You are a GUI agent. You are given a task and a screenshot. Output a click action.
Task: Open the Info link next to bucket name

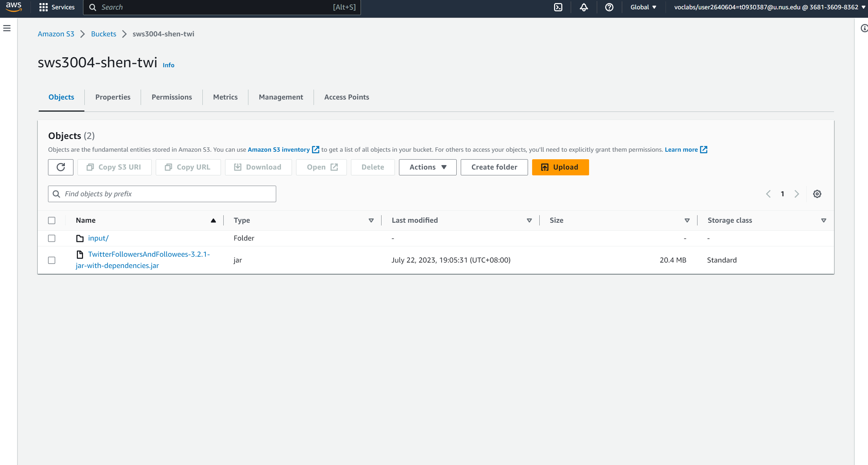click(x=168, y=65)
